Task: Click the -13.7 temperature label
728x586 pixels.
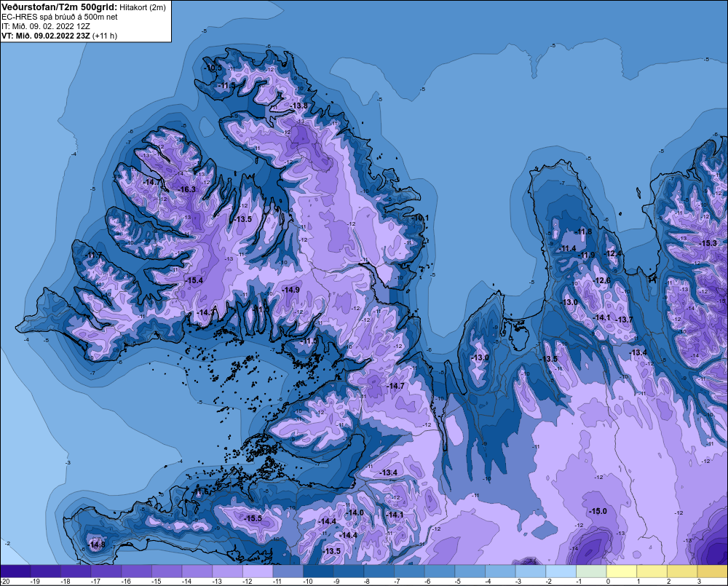Action: 625,320
